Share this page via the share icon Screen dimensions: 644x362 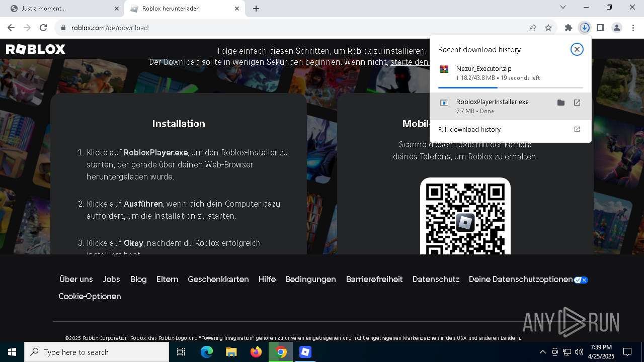coord(532,28)
